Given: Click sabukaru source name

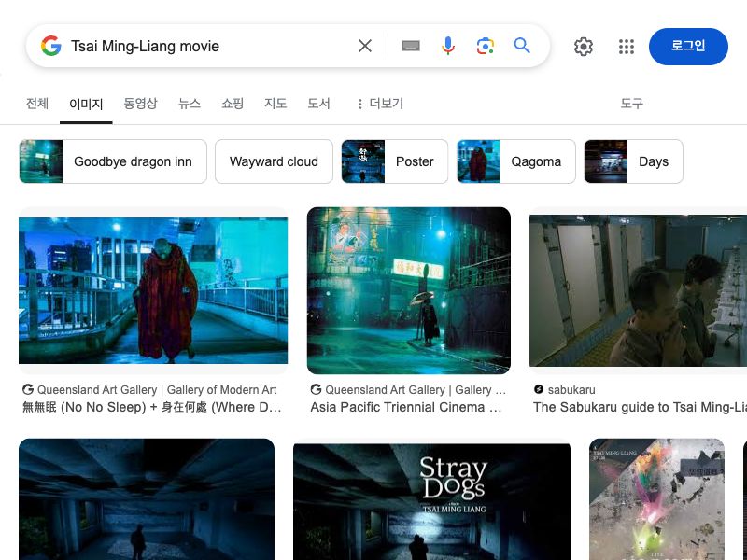Looking at the screenshot, I should pos(571,389).
